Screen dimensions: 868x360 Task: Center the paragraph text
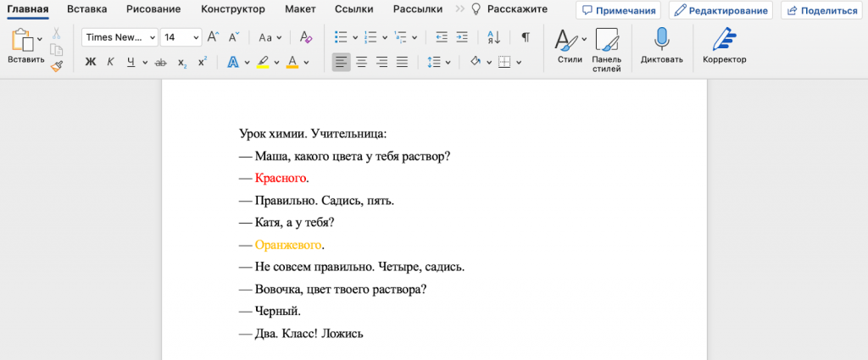click(x=361, y=63)
